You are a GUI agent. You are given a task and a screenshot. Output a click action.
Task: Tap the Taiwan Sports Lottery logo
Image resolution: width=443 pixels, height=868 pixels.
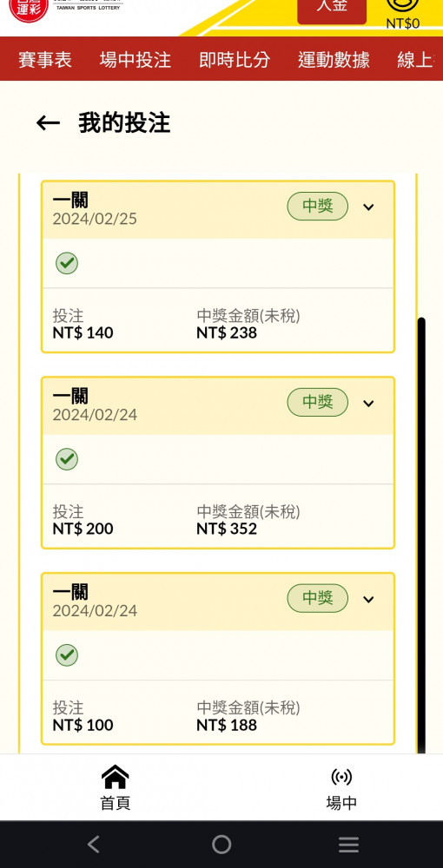(30, 10)
